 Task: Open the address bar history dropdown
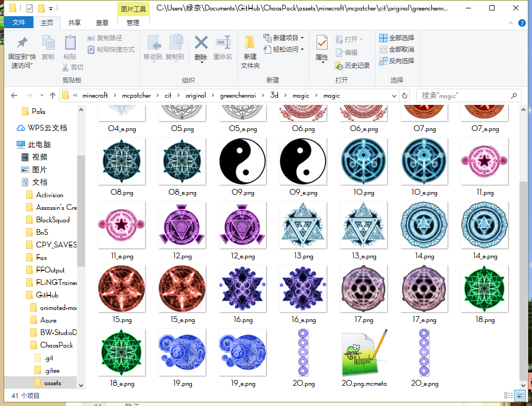coord(394,95)
